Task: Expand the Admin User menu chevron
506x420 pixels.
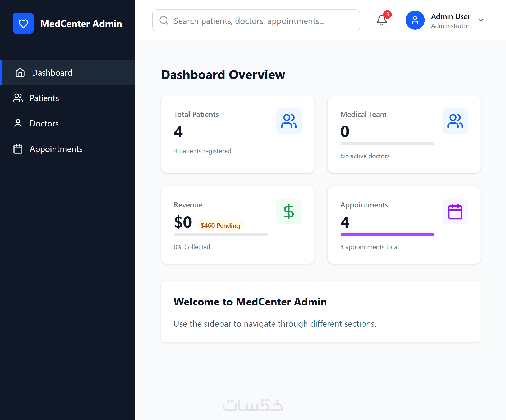Action: (x=481, y=20)
